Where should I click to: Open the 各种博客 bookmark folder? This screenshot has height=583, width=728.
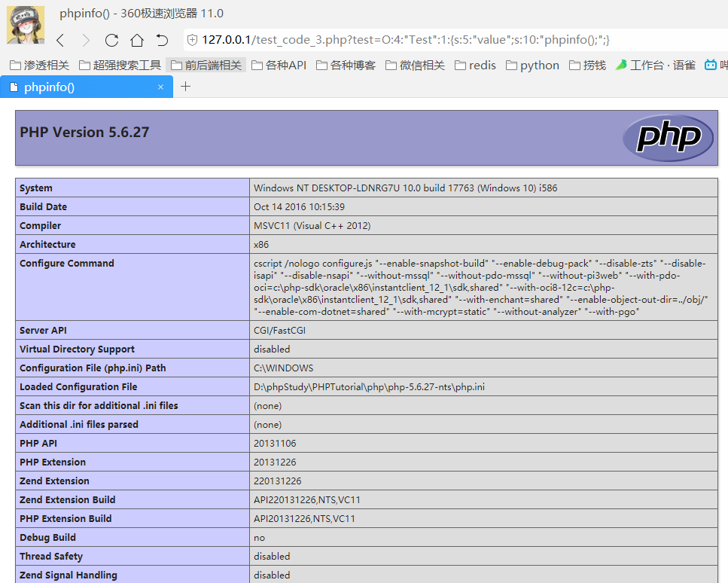[x=346, y=66]
